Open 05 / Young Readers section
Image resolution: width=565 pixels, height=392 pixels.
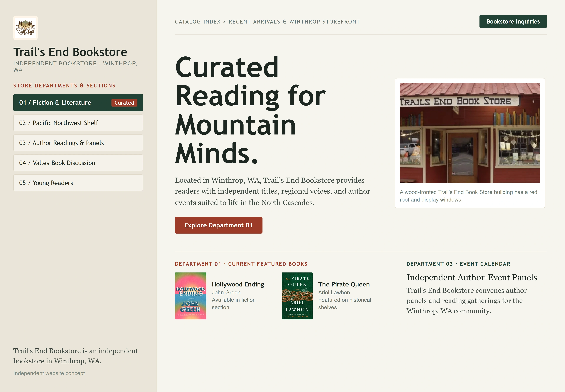(78, 183)
